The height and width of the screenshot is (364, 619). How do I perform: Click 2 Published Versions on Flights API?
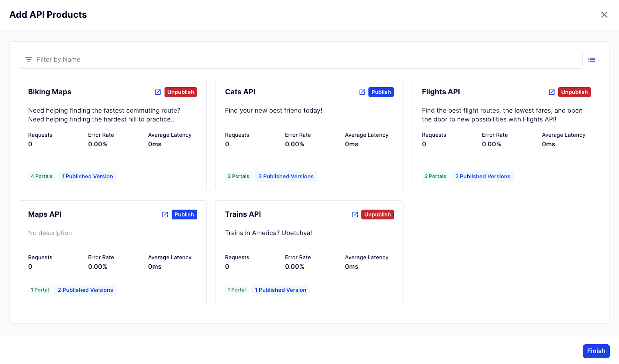[x=482, y=176]
